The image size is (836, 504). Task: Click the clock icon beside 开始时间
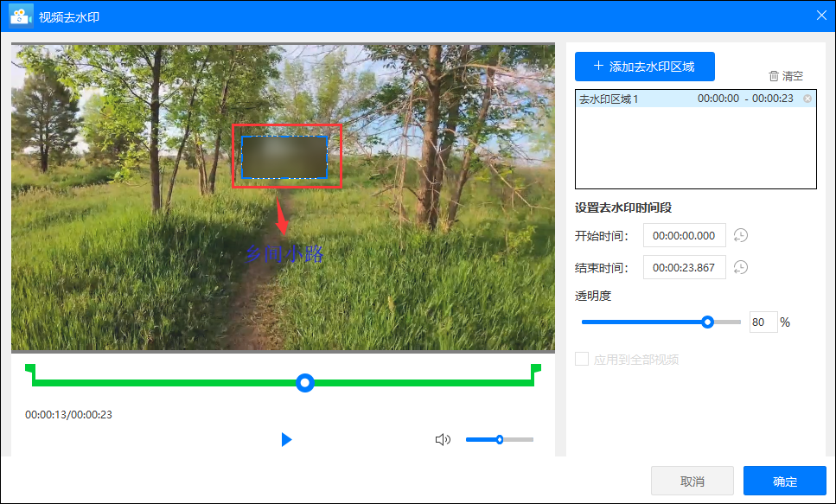click(740, 236)
